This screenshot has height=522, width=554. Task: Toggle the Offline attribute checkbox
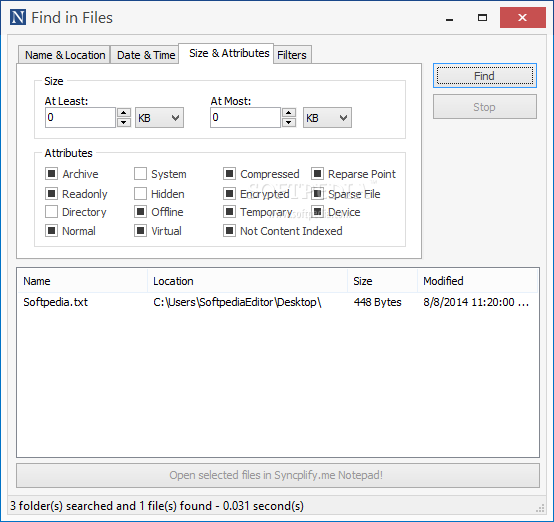pos(140,212)
